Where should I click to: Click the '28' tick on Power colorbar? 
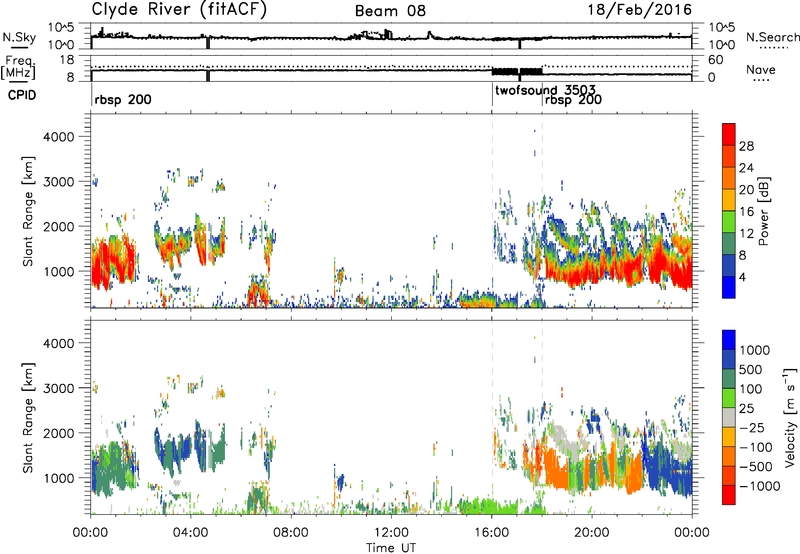pos(746,146)
